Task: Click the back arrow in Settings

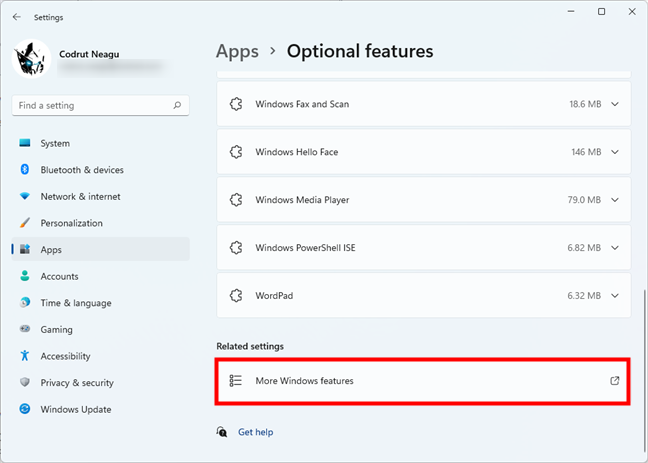Action: click(17, 17)
